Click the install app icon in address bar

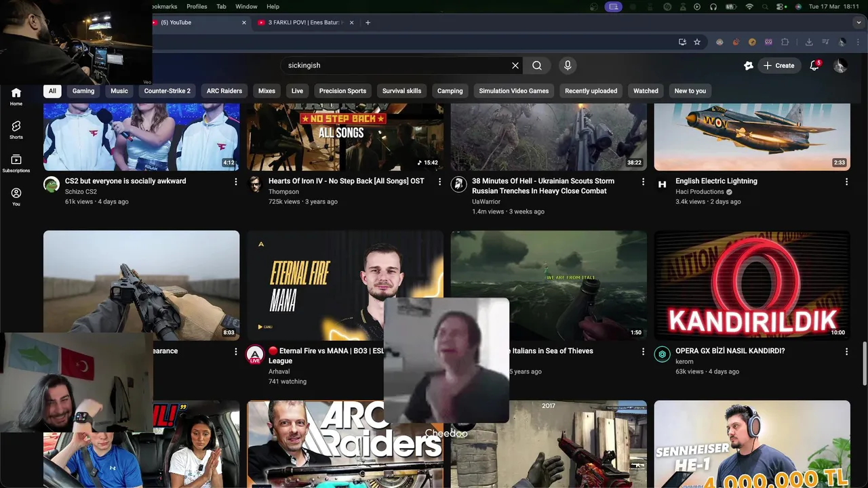point(682,42)
